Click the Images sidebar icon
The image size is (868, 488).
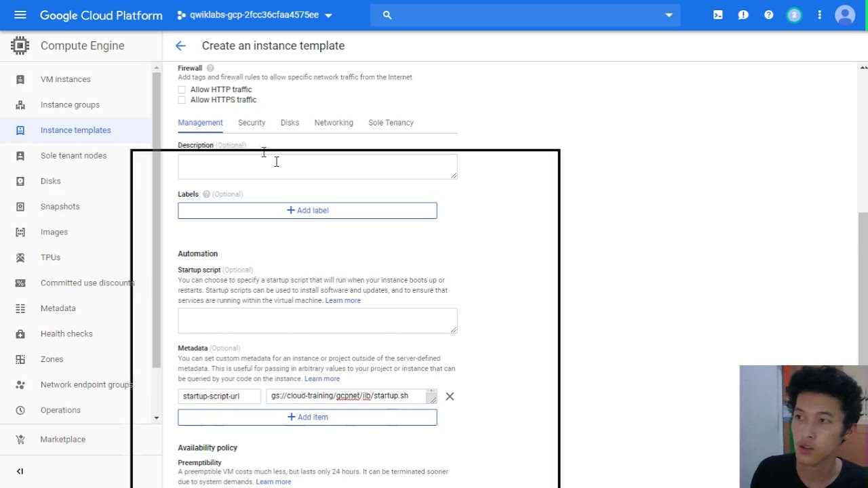point(20,232)
